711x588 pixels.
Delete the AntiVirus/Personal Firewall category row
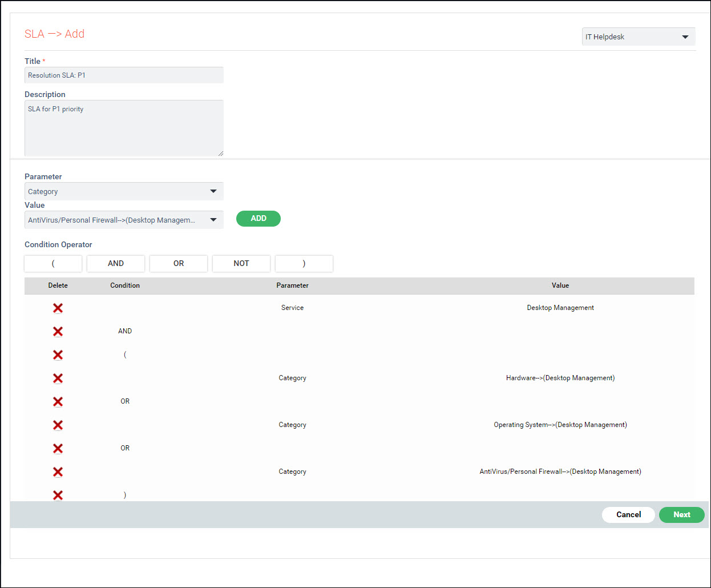click(x=58, y=472)
